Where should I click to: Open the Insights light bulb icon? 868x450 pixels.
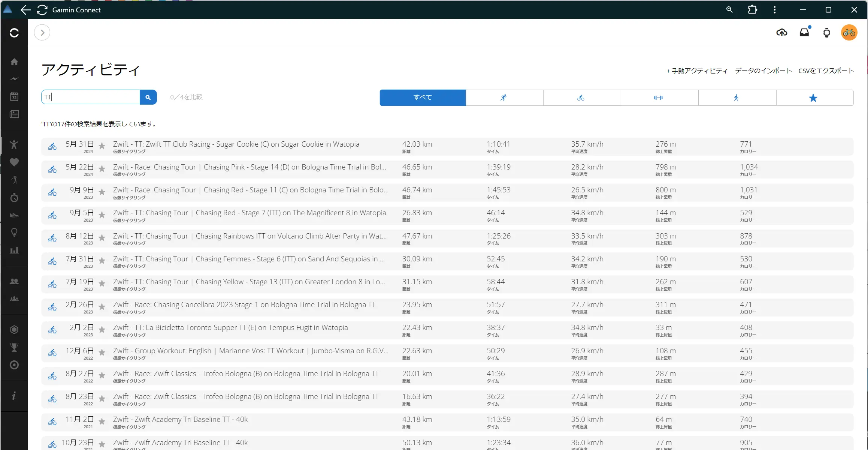coord(14,232)
